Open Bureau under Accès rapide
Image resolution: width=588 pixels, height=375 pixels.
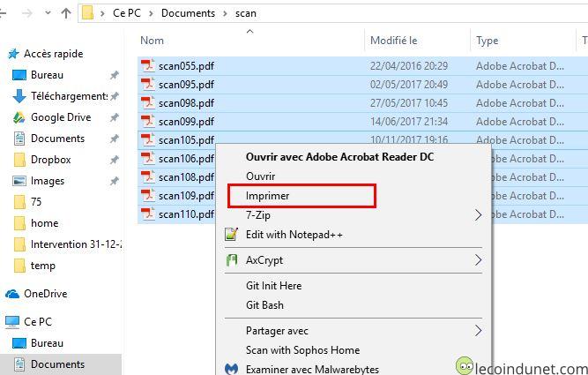click(x=47, y=75)
